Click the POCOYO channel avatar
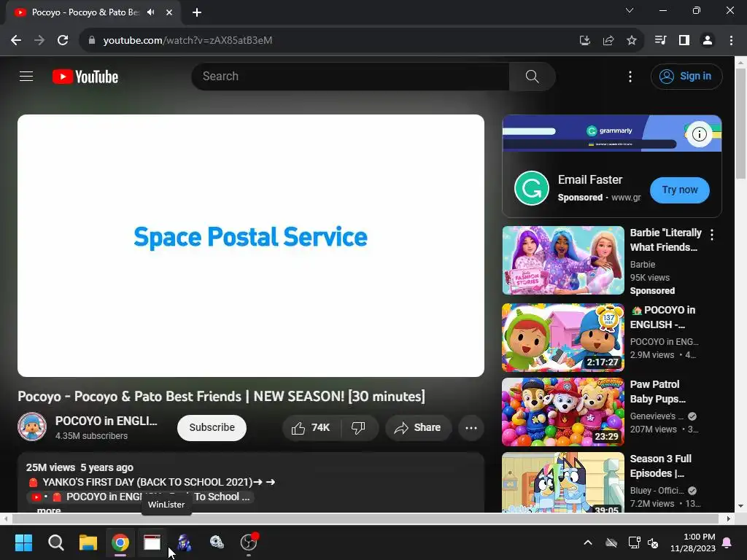The height and width of the screenshot is (560, 747). [32, 427]
